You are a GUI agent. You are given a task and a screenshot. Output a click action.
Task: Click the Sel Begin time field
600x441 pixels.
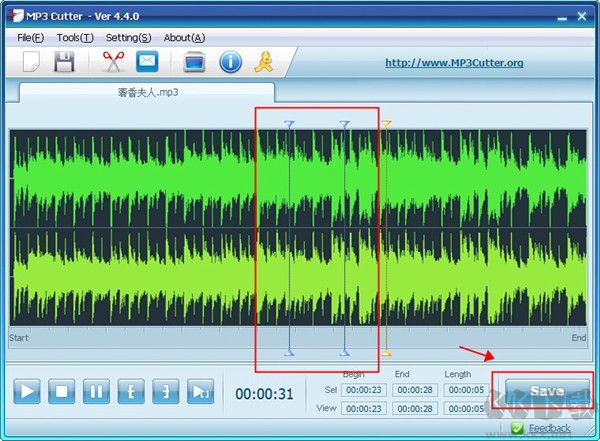(364, 390)
